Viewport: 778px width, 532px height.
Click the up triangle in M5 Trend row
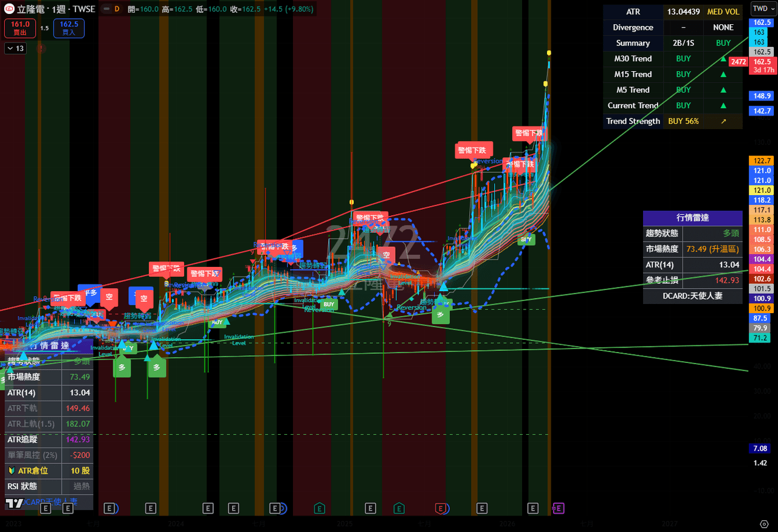point(723,90)
